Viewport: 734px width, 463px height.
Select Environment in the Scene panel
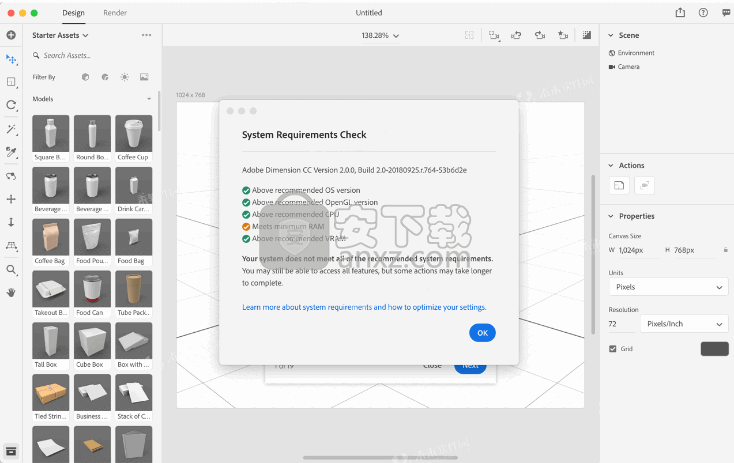click(631, 53)
